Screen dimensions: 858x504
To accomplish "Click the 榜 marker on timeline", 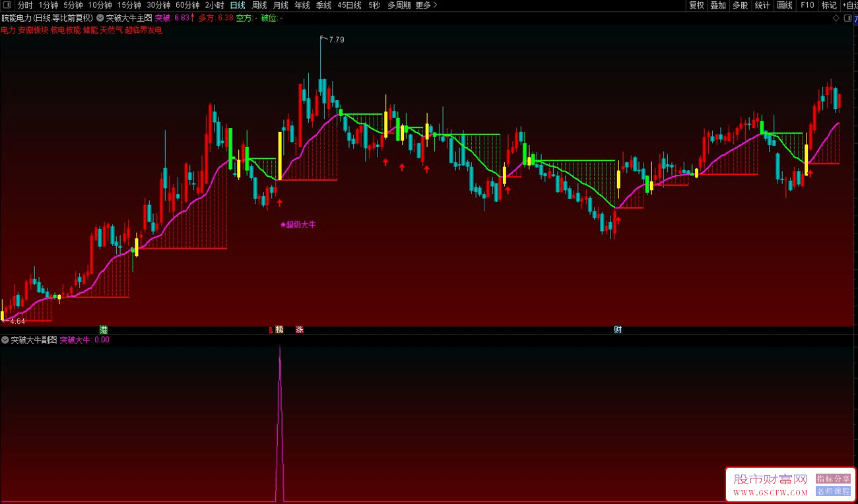I will tap(279, 329).
